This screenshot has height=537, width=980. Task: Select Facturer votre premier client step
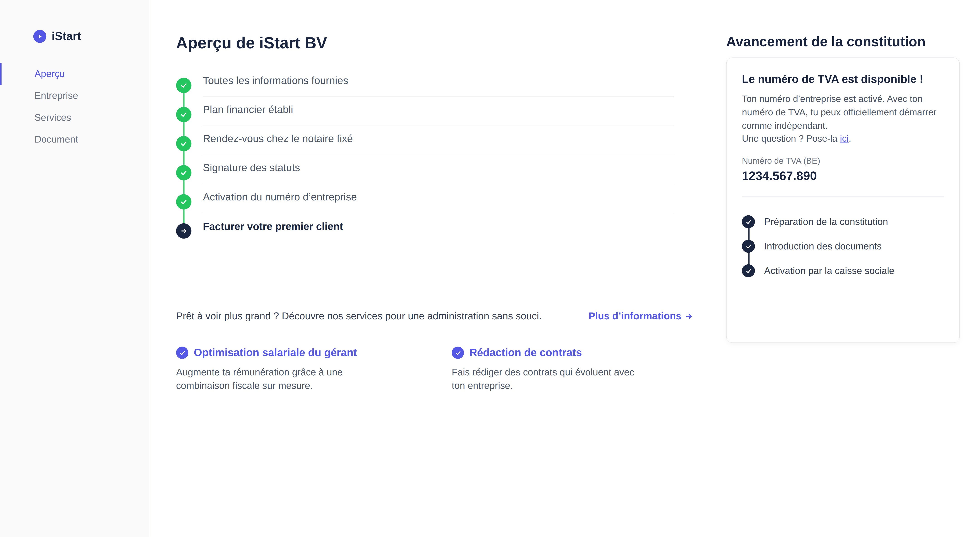point(273,227)
